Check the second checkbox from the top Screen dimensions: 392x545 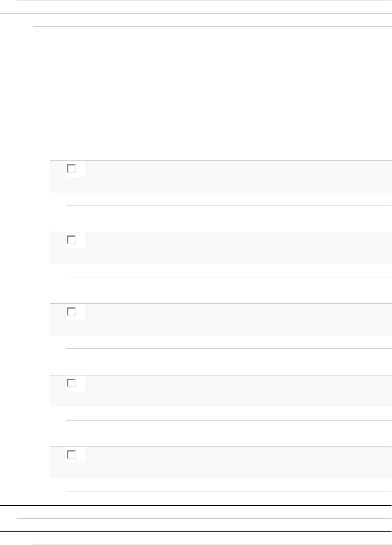[x=71, y=240]
